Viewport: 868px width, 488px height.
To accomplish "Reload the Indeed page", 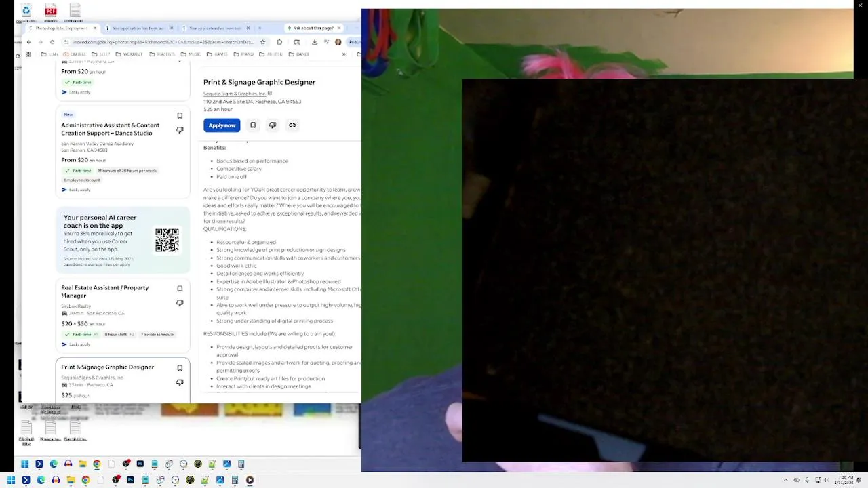I will (x=52, y=42).
